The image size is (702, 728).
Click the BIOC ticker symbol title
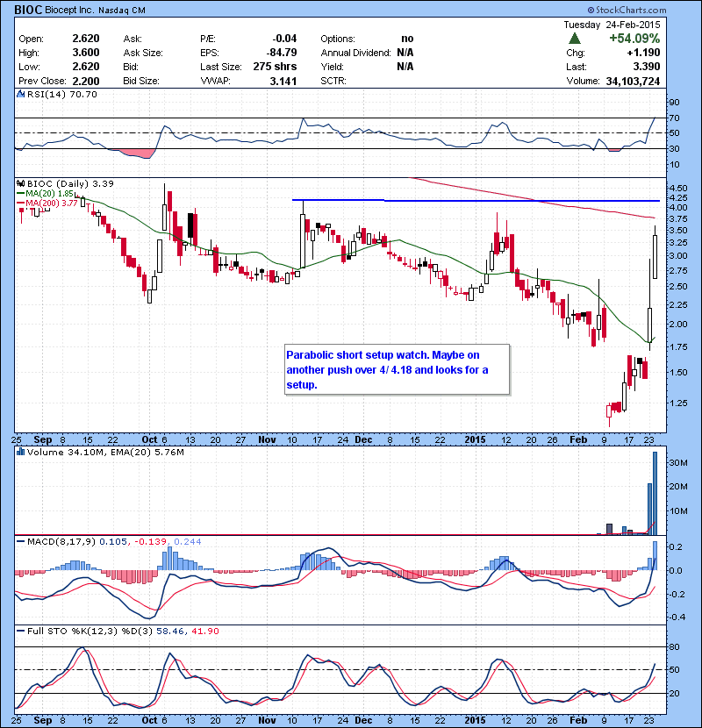coord(28,10)
